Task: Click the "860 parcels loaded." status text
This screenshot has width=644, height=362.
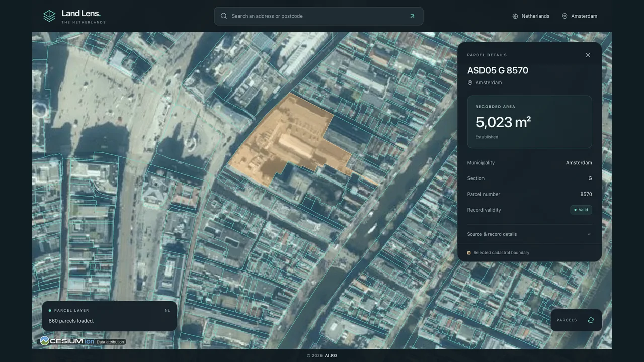Action: (71, 321)
